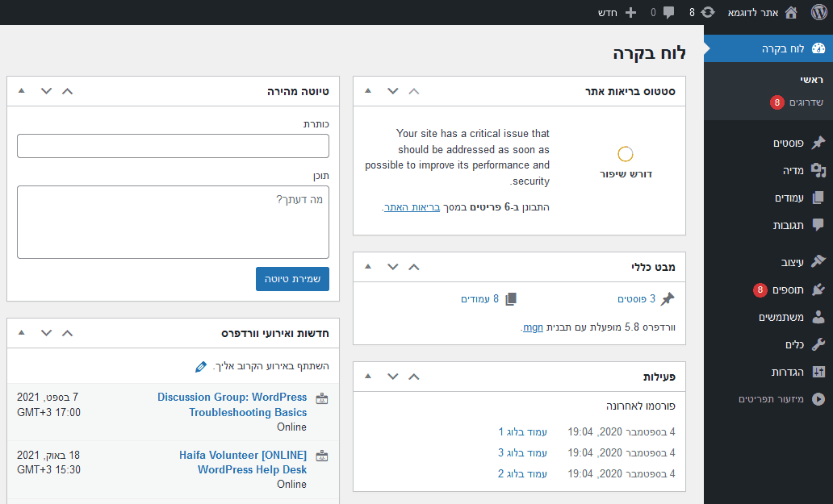Viewport: 833px width, 504px height.
Task: Click the שמירת טיוטה button
Action: (x=292, y=279)
